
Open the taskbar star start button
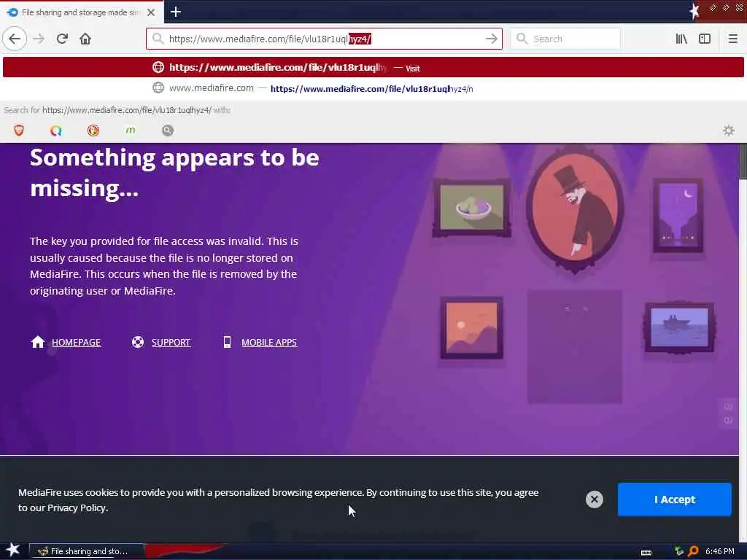13,550
